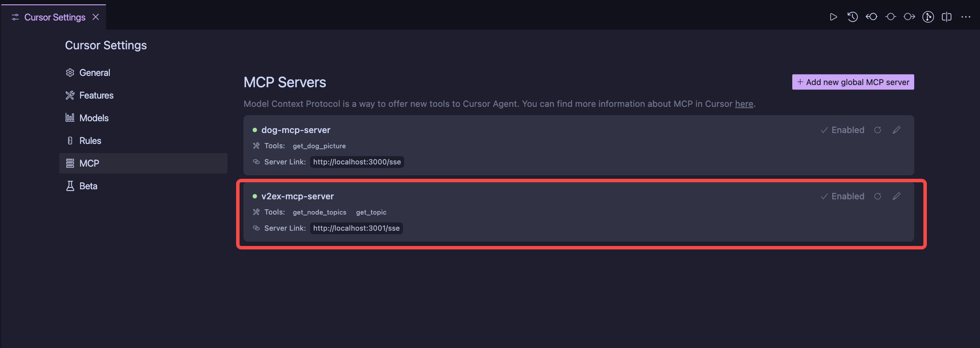
Task: Click the v2ex-mcp-server name
Action: tap(297, 196)
